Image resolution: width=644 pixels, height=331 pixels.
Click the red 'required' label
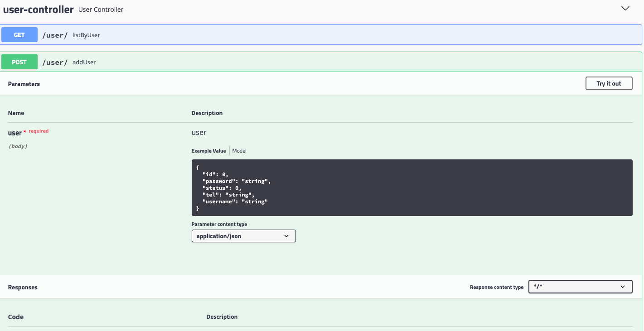pyautogui.click(x=39, y=131)
